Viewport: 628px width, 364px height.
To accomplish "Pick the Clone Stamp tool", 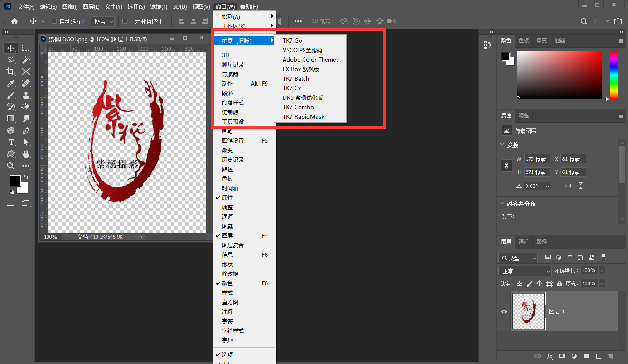I will click(26, 95).
